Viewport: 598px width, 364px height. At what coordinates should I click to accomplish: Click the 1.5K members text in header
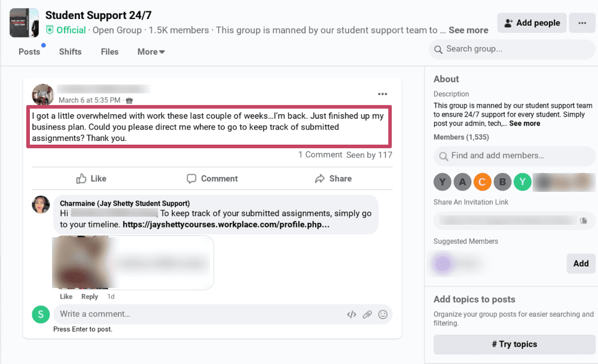coord(178,30)
